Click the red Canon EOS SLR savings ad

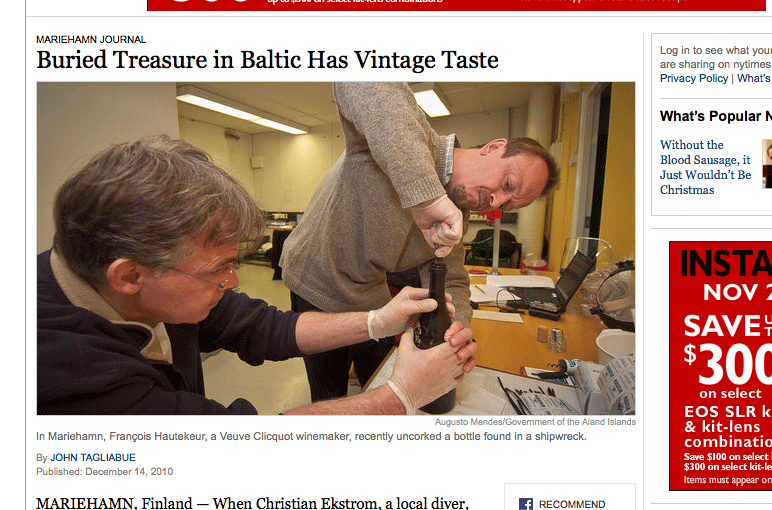(720, 366)
